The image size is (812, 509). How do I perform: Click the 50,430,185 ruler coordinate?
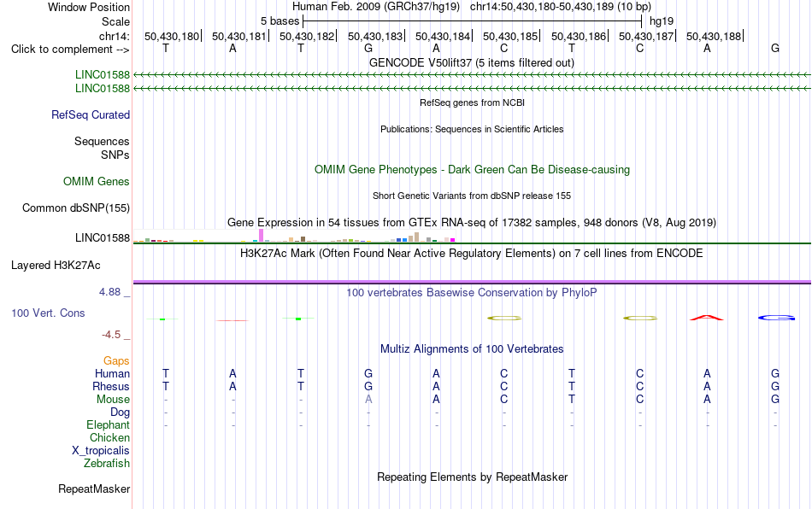pos(510,36)
